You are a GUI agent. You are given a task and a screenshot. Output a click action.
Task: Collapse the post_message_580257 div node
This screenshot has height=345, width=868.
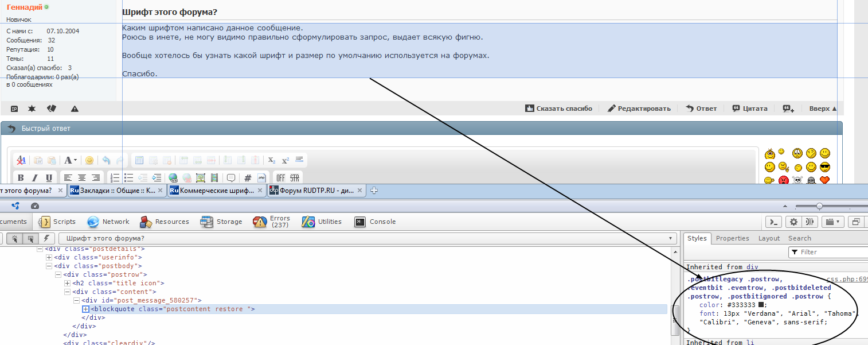click(76, 300)
